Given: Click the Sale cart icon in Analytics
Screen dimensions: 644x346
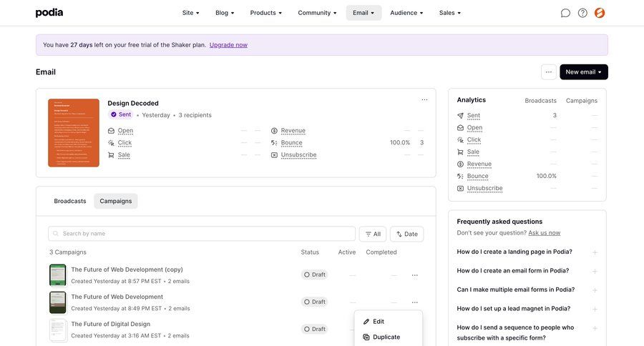Looking at the screenshot, I should (x=460, y=152).
